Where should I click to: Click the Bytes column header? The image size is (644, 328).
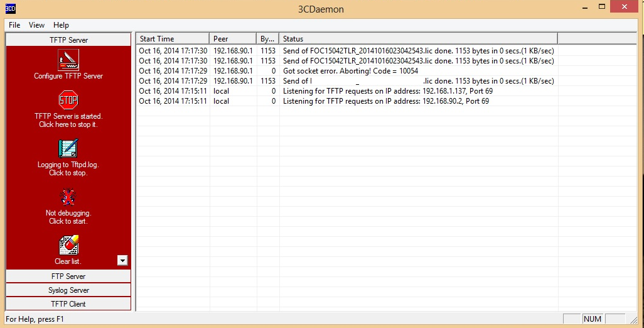(268, 38)
